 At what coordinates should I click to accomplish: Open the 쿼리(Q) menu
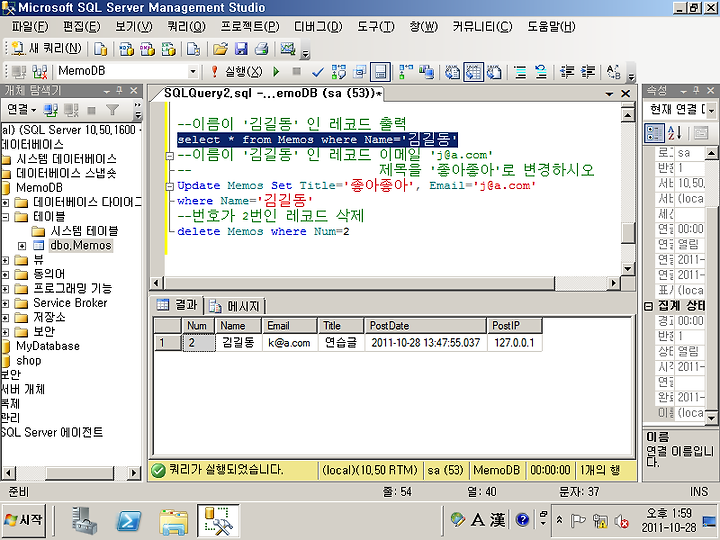point(186,27)
